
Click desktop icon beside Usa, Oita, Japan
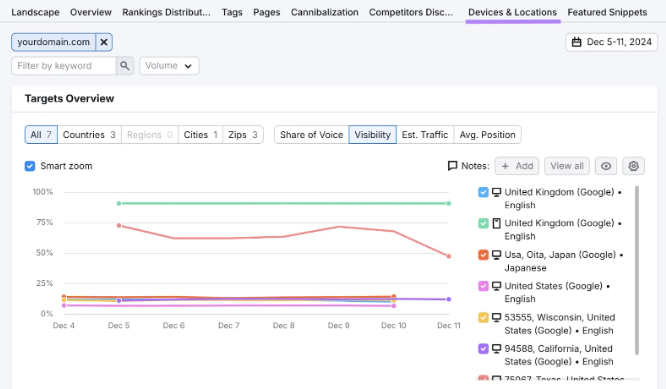coord(497,255)
